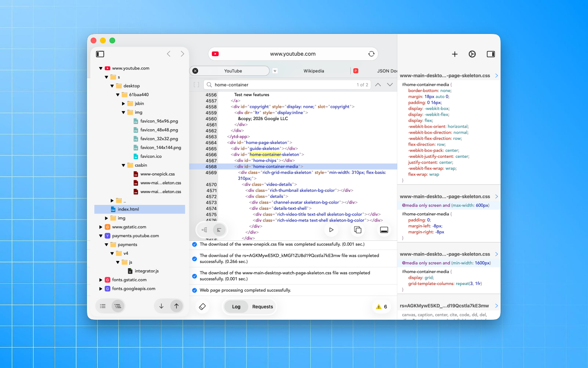Select code line 4568 home-container-media
The image size is (588, 368).
293,166
